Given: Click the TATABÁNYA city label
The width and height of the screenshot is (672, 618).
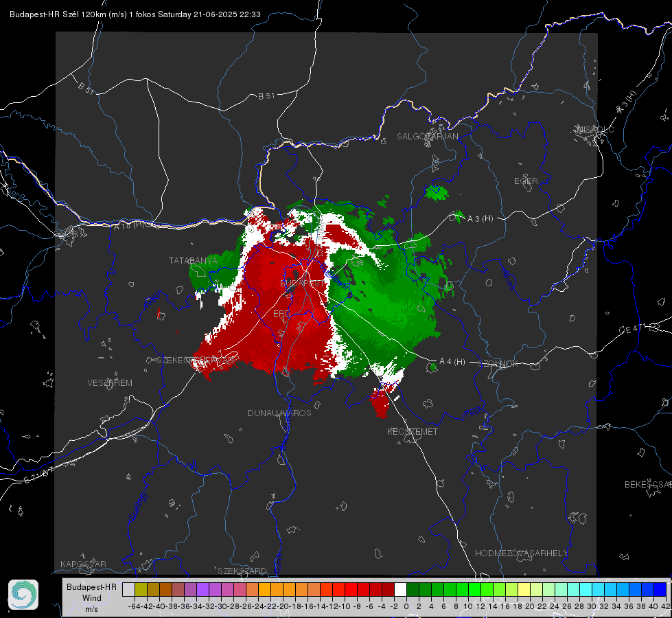Looking at the screenshot, I should click(193, 260).
